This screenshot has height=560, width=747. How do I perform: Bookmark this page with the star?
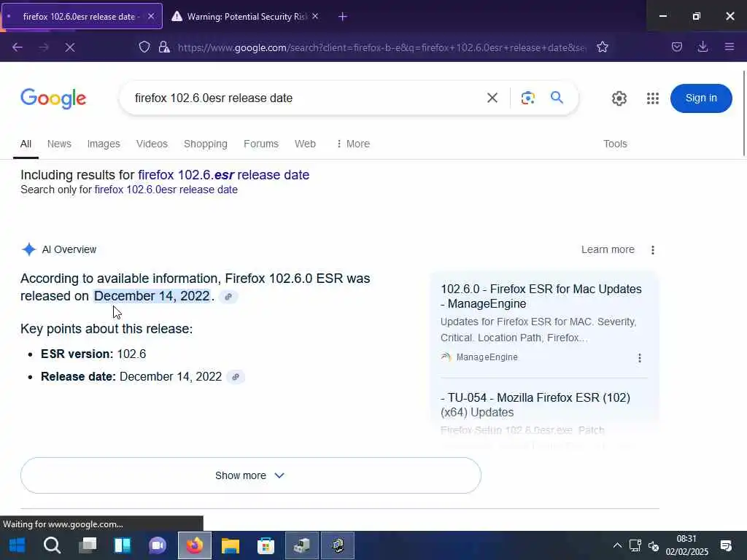[x=602, y=47]
